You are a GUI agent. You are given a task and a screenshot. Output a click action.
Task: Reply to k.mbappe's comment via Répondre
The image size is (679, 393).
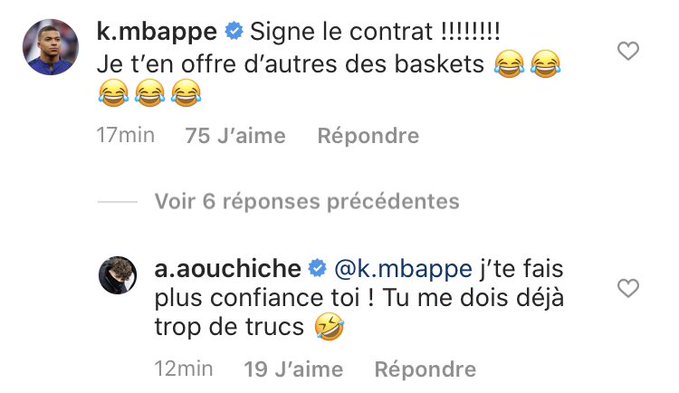pyautogui.click(x=369, y=136)
